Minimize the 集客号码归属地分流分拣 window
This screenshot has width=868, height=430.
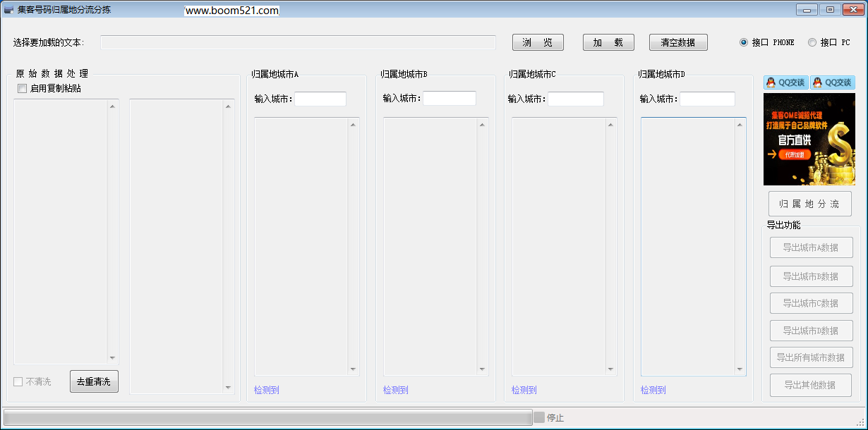(807, 9)
